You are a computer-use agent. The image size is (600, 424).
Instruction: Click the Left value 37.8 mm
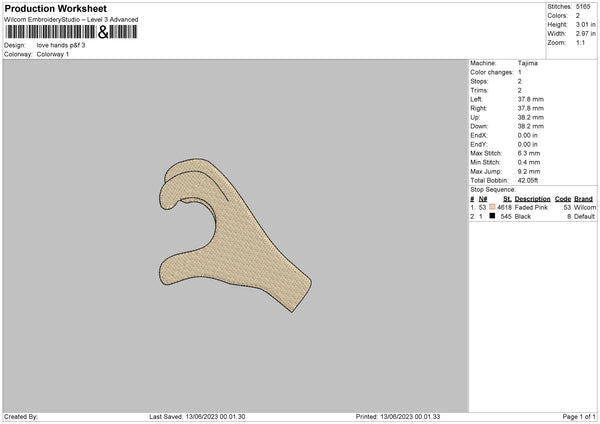(530, 99)
